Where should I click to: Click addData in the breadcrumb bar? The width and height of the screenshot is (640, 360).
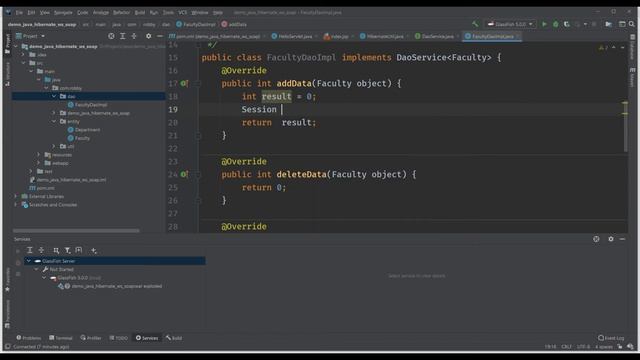pyautogui.click(x=234, y=24)
